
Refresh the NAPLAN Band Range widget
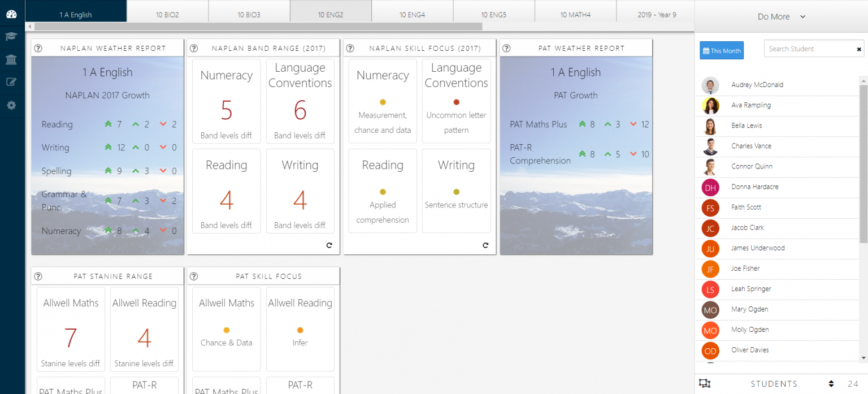pyautogui.click(x=329, y=245)
